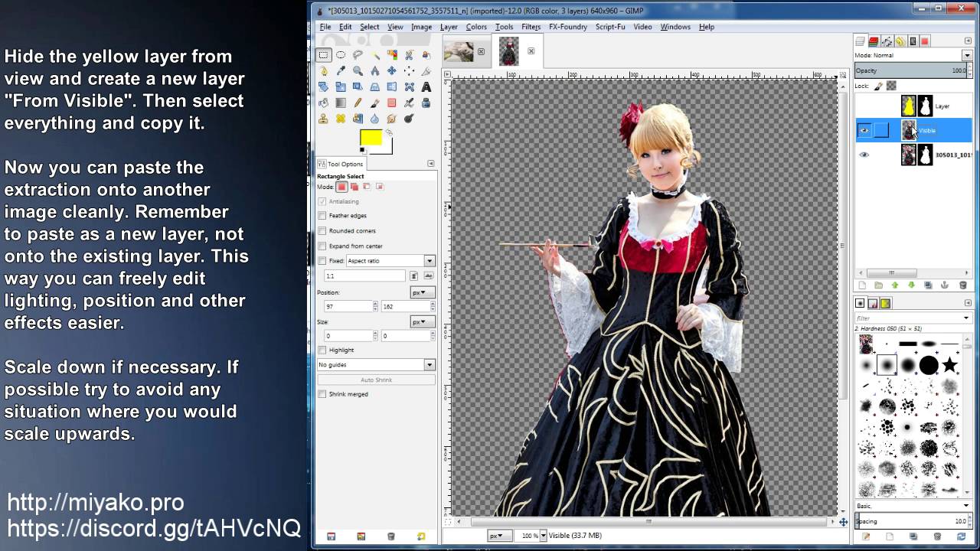This screenshot has width=980, height=551.
Task: Select Add to selection mode button
Action: coord(354,187)
